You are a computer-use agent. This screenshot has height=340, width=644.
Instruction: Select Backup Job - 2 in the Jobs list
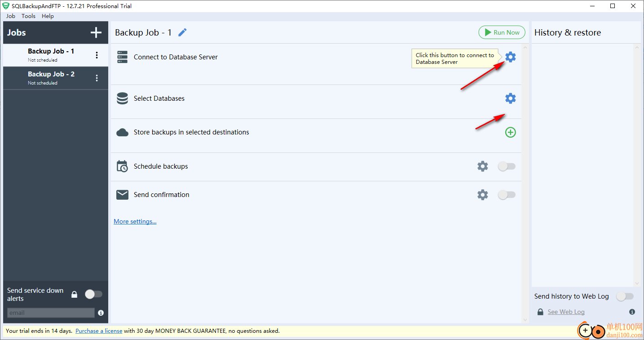(x=56, y=78)
